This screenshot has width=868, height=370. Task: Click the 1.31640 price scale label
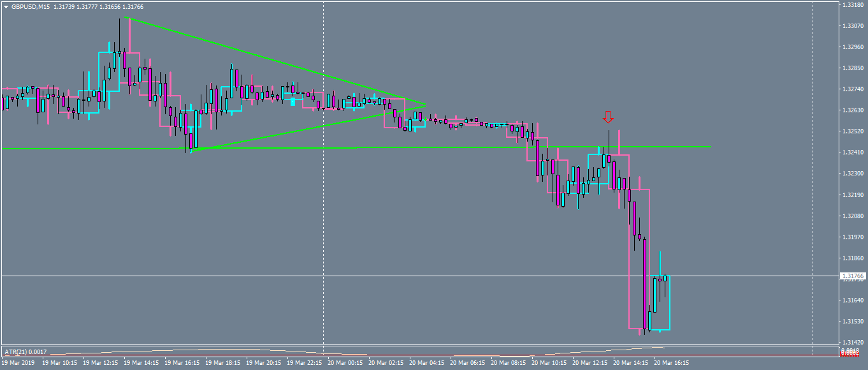coord(853,300)
